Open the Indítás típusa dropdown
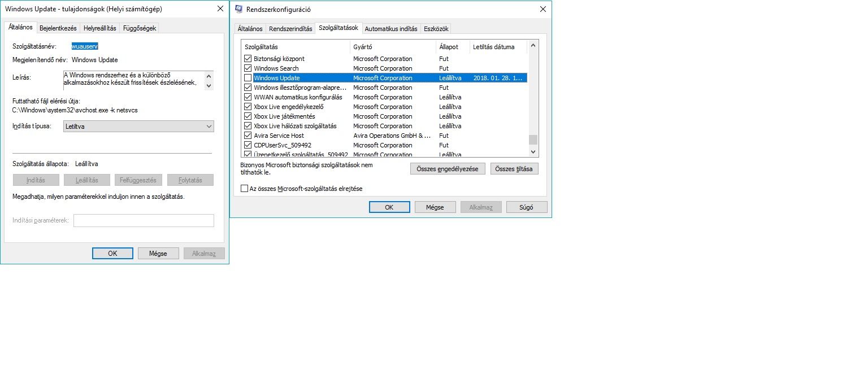The image size is (868, 366). click(x=138, y=127)
